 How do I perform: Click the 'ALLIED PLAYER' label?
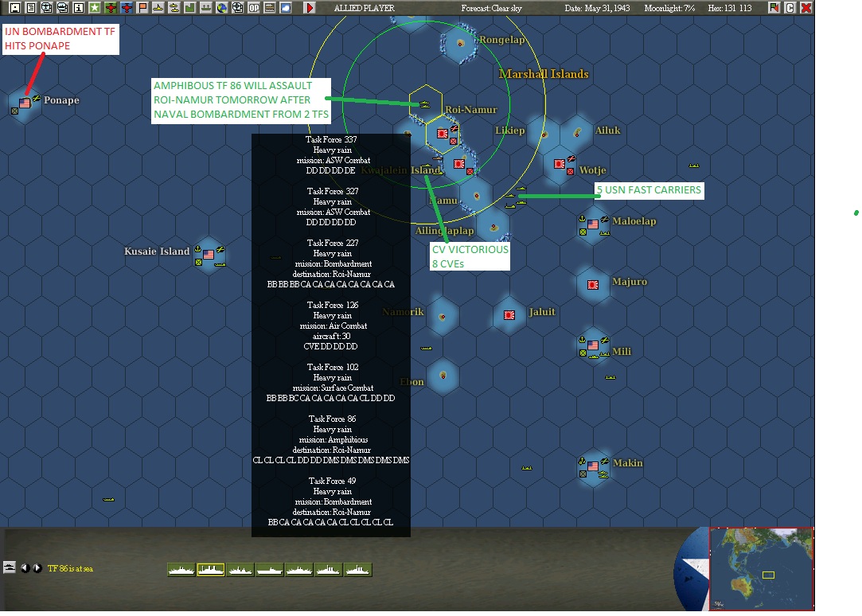click(364, 8)
